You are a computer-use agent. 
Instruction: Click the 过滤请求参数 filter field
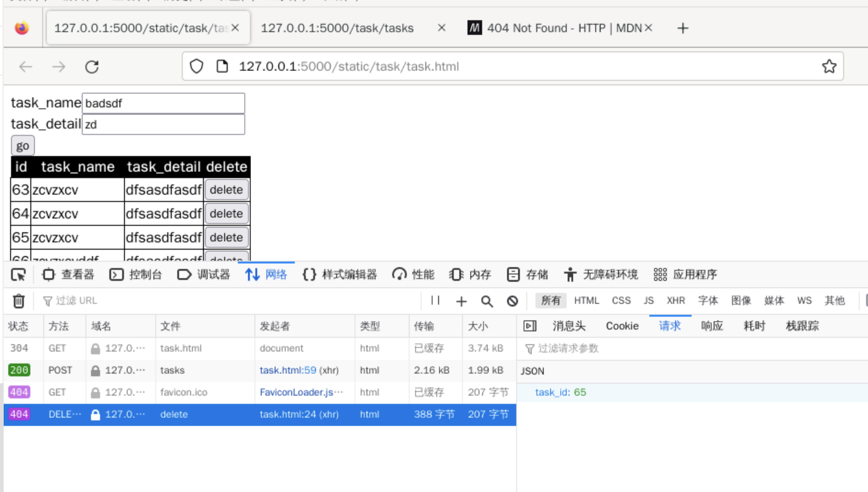[693, 348]
